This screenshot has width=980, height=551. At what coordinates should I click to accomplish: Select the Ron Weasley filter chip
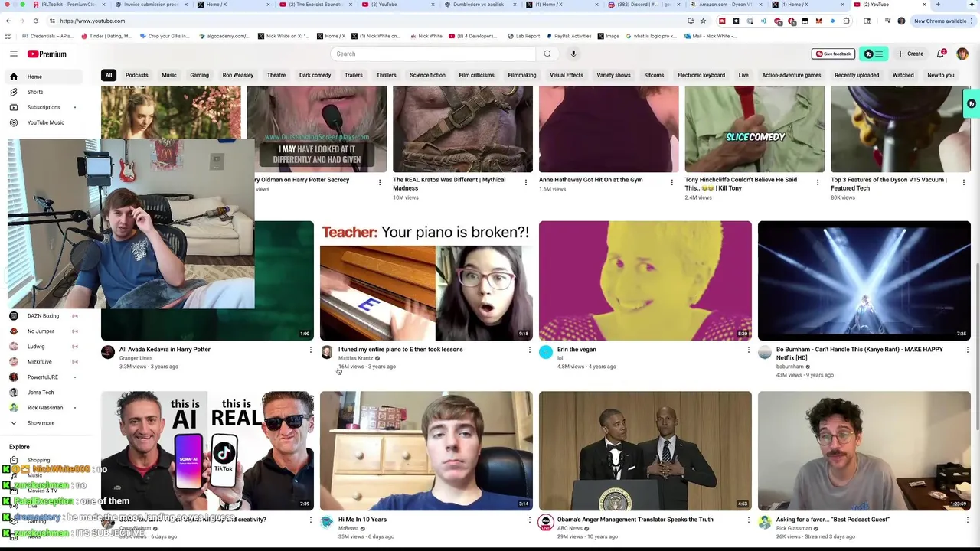238,75
